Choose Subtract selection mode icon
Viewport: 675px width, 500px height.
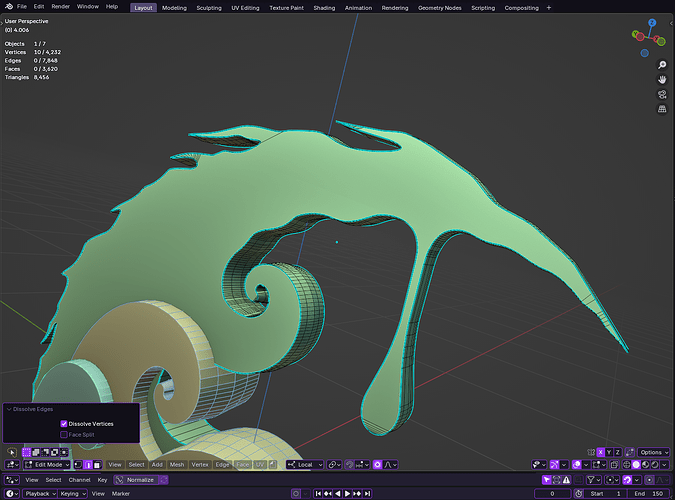coord(46,452)
